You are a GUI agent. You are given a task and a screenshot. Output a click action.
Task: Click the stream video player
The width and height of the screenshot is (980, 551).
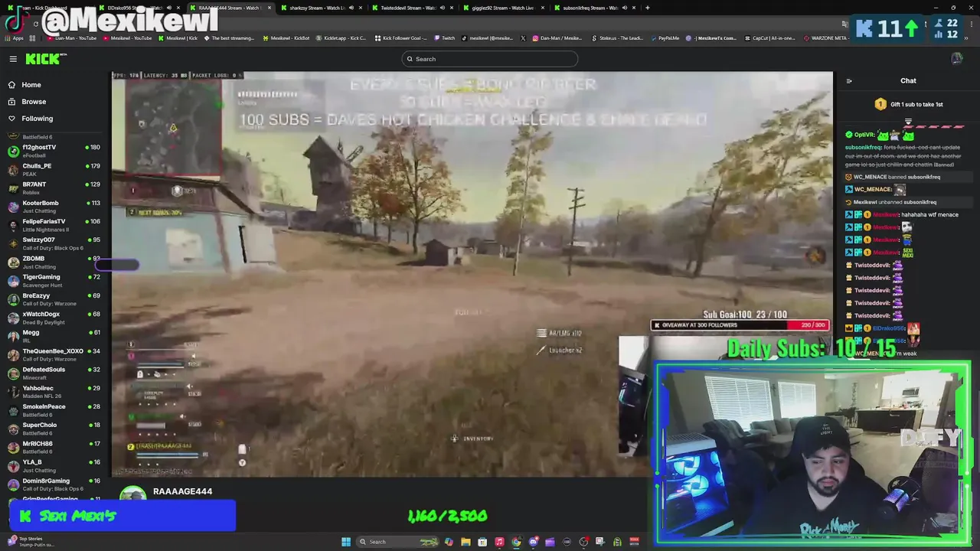[x=472, y=274]
